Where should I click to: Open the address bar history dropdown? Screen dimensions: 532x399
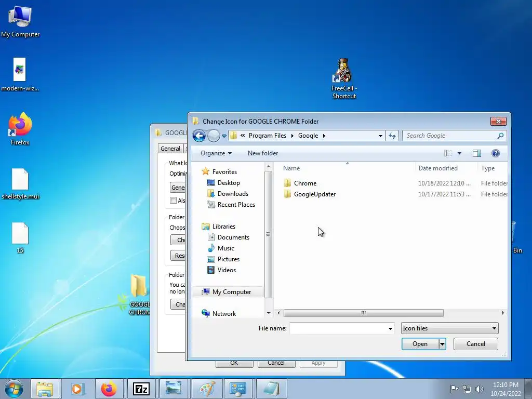[380, 136]
